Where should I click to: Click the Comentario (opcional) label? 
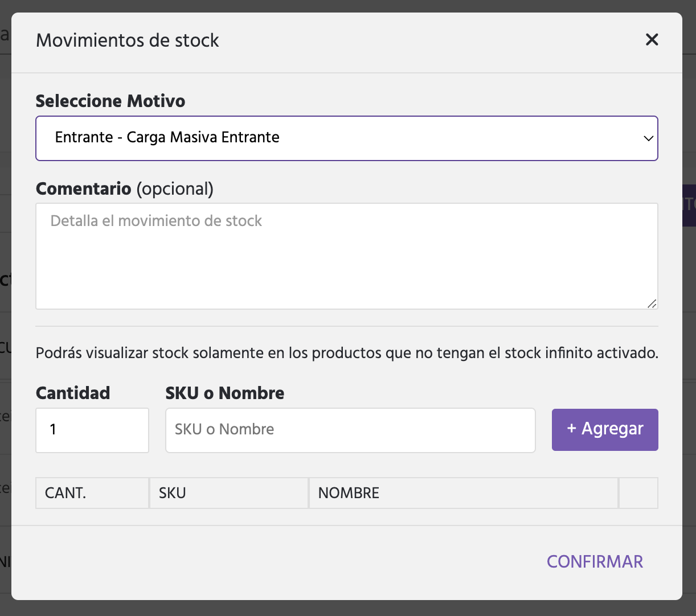[124, 188]
